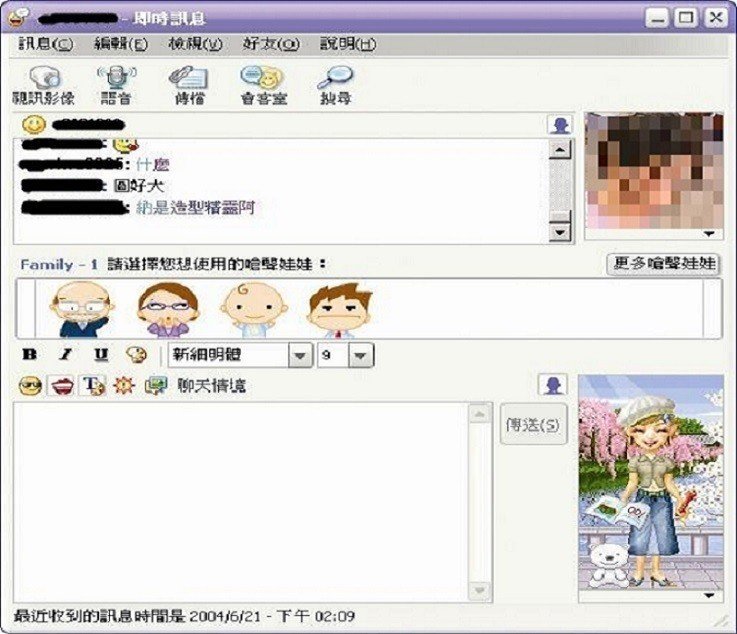Open the text color palette
The width and height of the screenshot is (737, 634).
click(136, 354)
